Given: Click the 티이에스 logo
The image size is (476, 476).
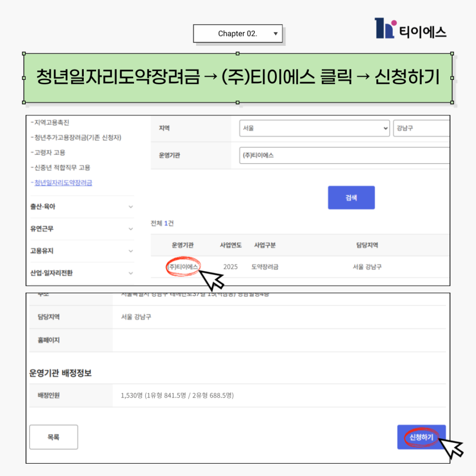Looking at the screenshot, I should pyautogui.click(x=410, y=29).
